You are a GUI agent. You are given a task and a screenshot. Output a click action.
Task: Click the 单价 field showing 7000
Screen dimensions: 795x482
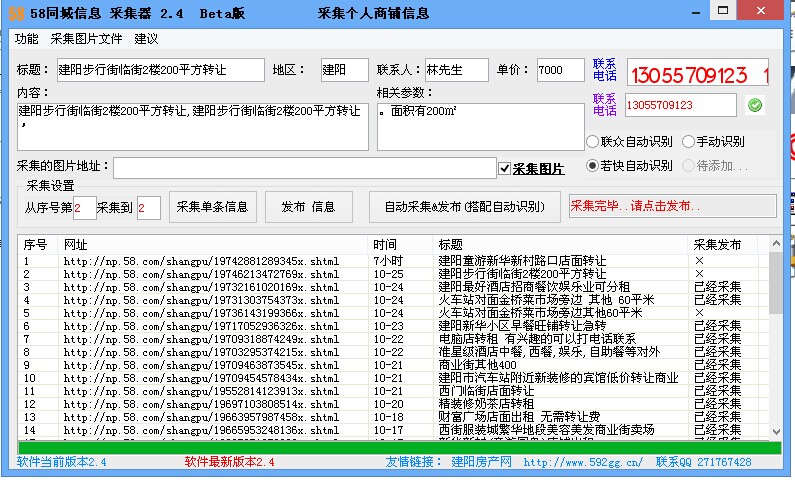pyautogui.click(x=561, y=70)
